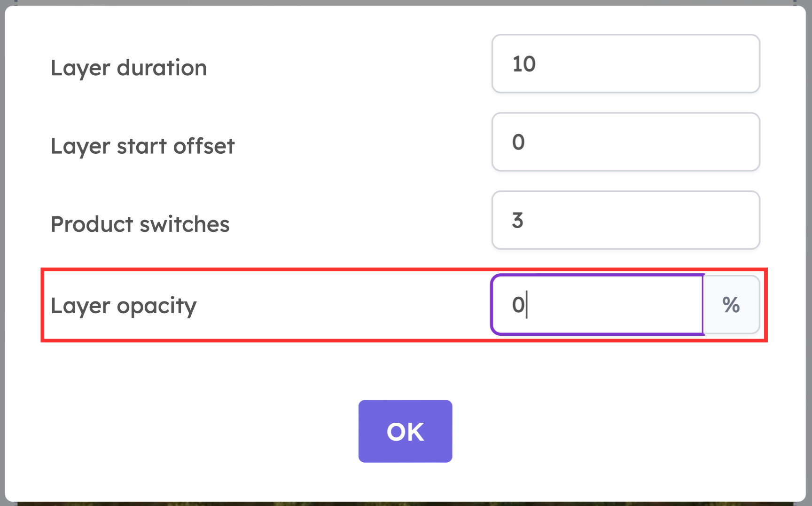Click into the Product switches field
This screenshot has height=506, width=812.
click(x=625, y=220)
